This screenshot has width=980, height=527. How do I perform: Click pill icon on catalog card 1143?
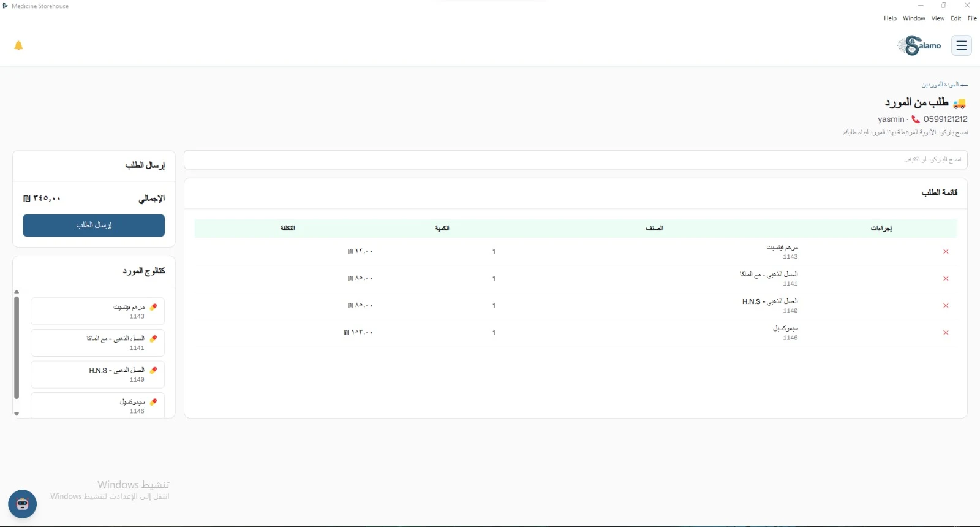(x=153, y=307)
